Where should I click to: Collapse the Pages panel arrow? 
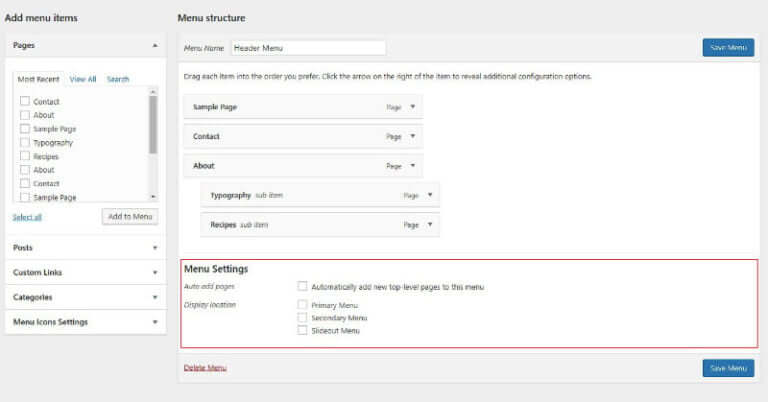[x=154, y=46]
